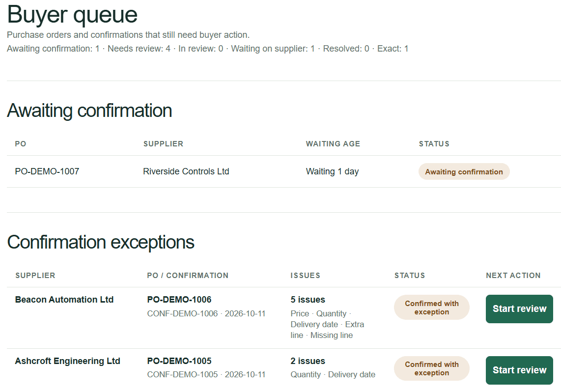Click the PO / CONFIRMATION column header
Viewport: 561px width, 392px height.
tap(188, 276)
